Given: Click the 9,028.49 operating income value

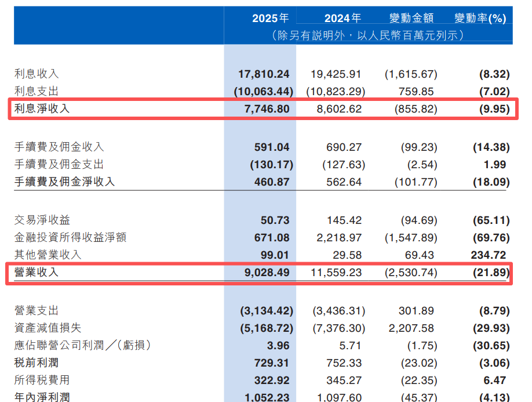Looking at the screenshot, I should point(267,273).
